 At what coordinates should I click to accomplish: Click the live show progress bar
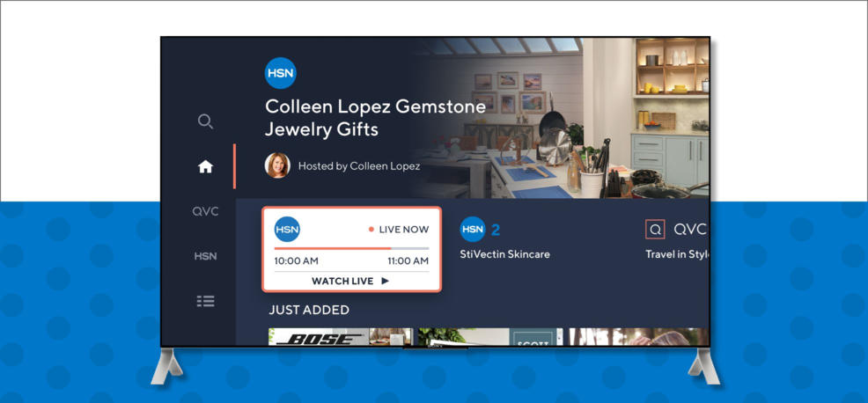[x=351, y=248]
